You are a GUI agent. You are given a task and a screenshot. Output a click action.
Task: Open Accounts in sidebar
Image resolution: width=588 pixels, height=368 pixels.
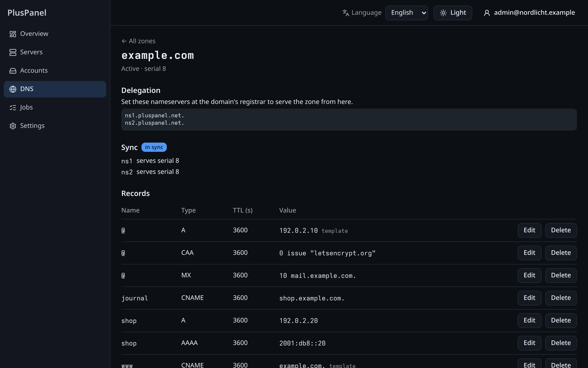(x=55, y=71)
